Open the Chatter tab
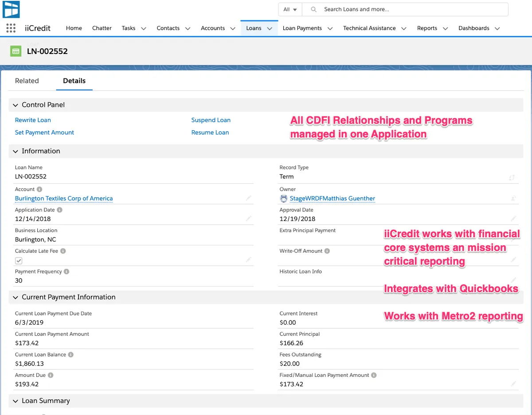Image resolution: width=532 pixels, height=415 pixels. coord(102,28)
